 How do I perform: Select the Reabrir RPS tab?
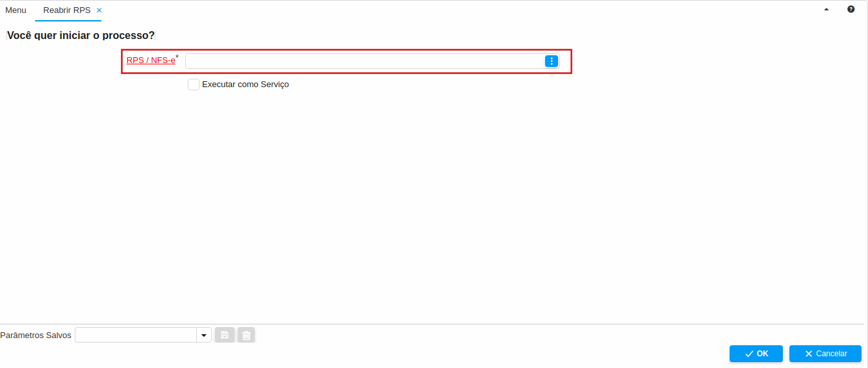click(66, 10)
